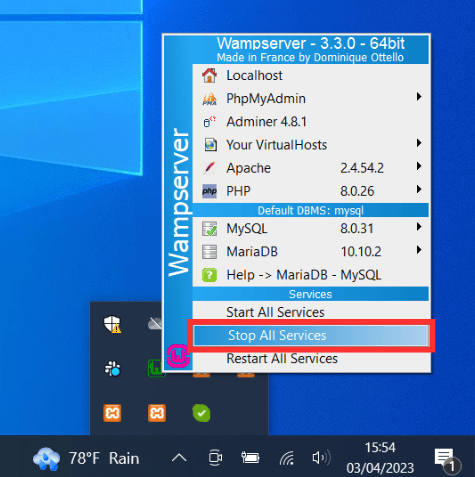475x477 pixels.
Task: Click the MariaDB database icon
Action: [209, 252]
